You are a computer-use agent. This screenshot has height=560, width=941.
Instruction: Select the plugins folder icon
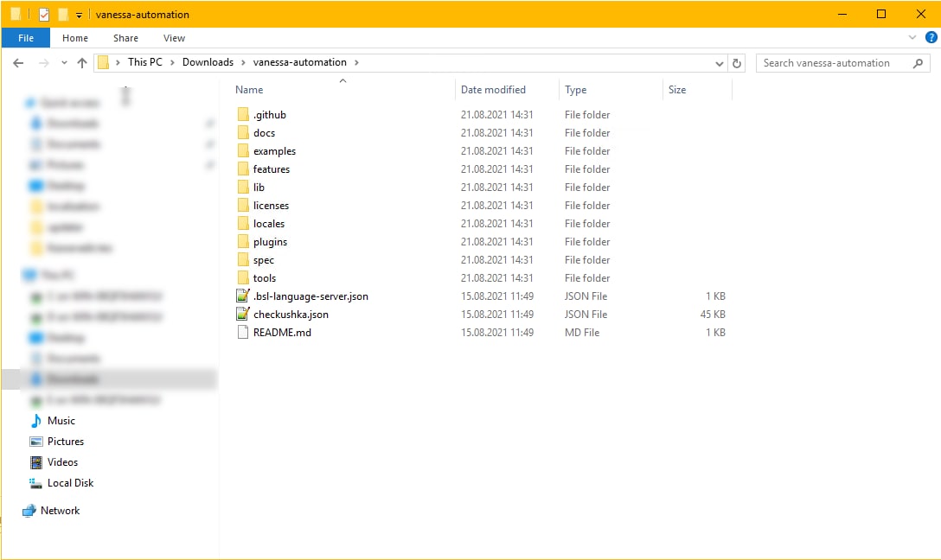(x=243, y=242)
